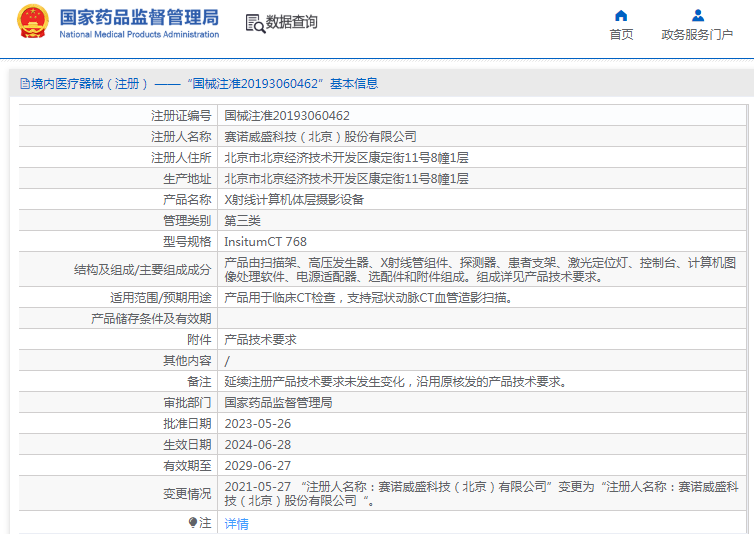Click the 产品名称 row label

click(187, 200)
